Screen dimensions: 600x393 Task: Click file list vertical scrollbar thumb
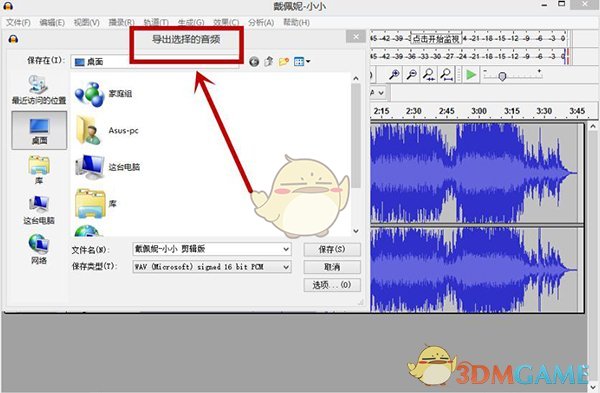click(x=356, y=135)
